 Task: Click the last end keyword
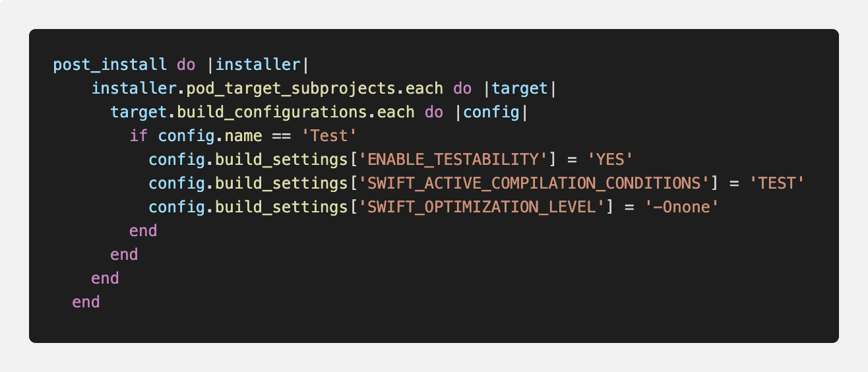86,302
